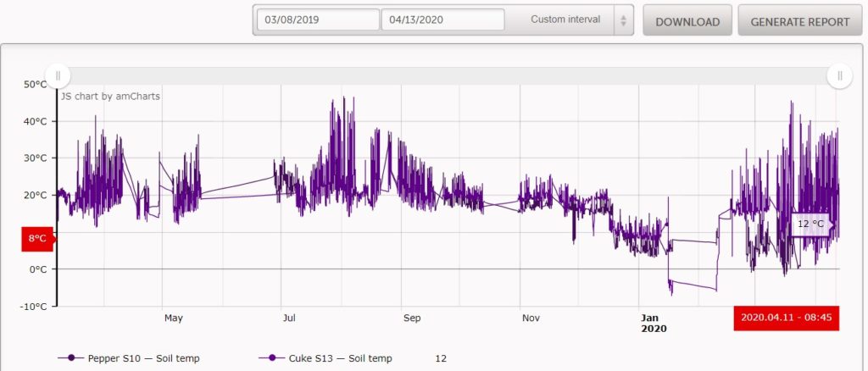Open the JS chart by amCharts link
Viewport: 868px width, 371px height.
[x=111, y=96]
